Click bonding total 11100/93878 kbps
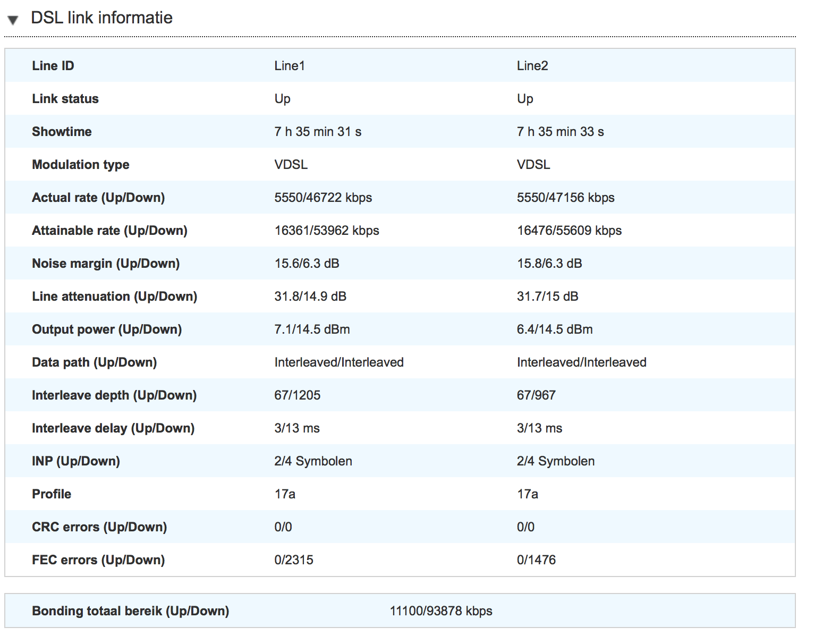The width and height of the screenshot is (814, 644). 441,611
